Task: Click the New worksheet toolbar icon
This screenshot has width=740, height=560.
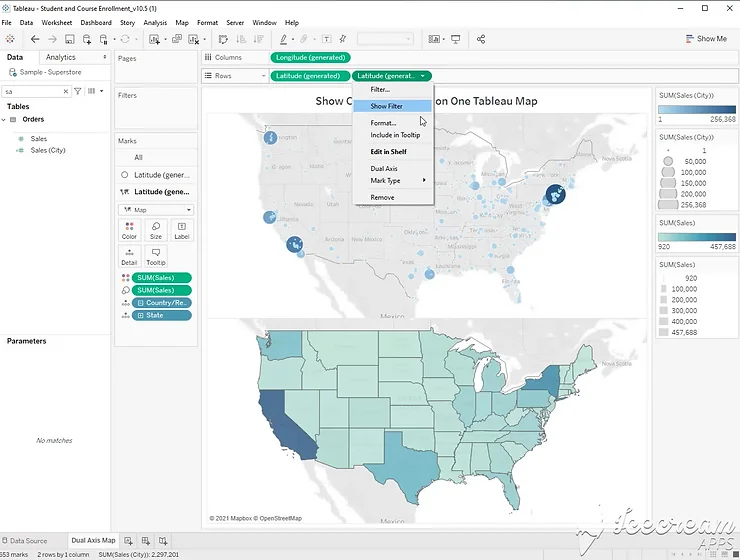Action: click(x=154, y=39)
